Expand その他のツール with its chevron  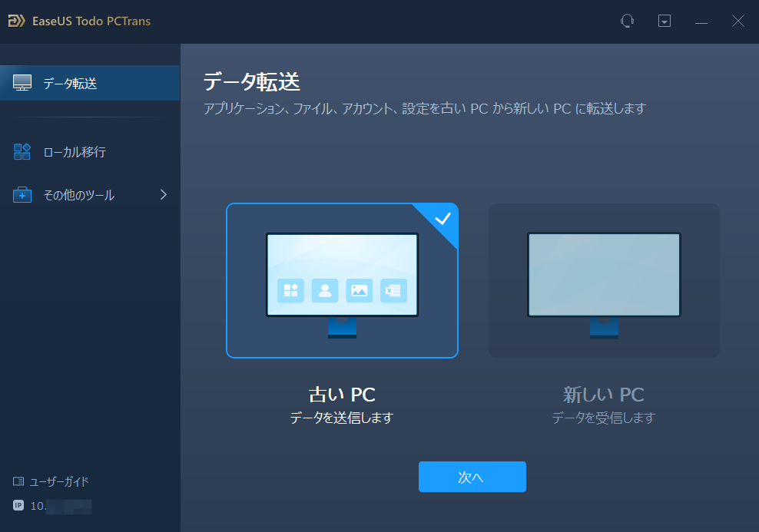pos(163,194)
